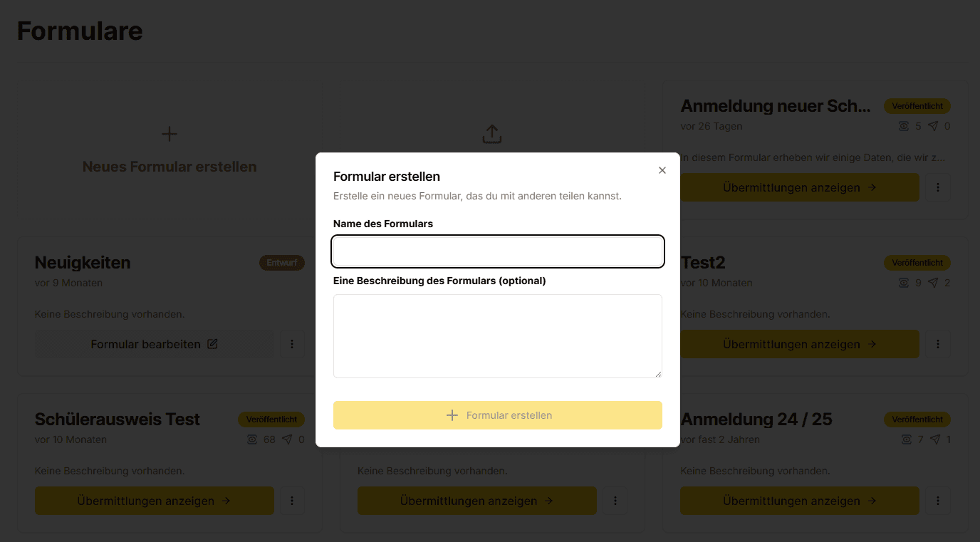Click the Name des Formulars input field
Image resolution: width=980 pixels, height=542 pixels.
[497, 251]
